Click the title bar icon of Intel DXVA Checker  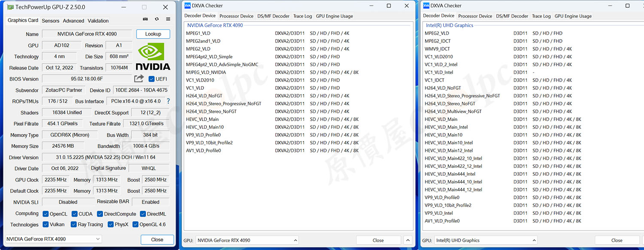(426, 6)
